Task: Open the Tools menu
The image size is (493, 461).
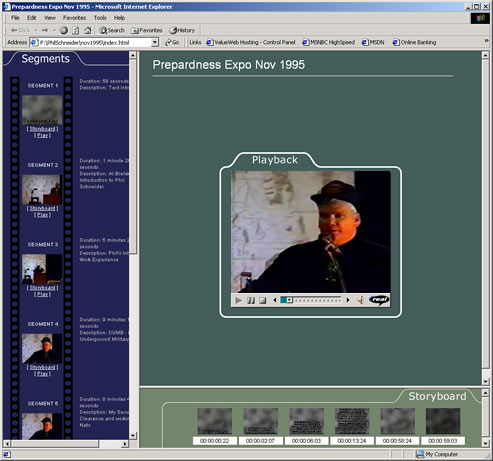Action: [x=100, y=18]
